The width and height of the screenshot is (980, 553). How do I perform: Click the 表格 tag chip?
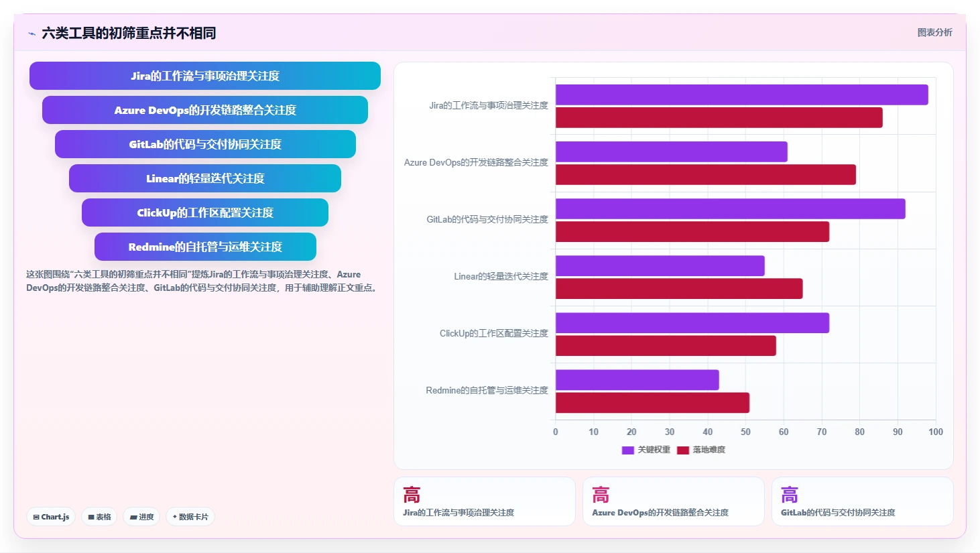99,517
